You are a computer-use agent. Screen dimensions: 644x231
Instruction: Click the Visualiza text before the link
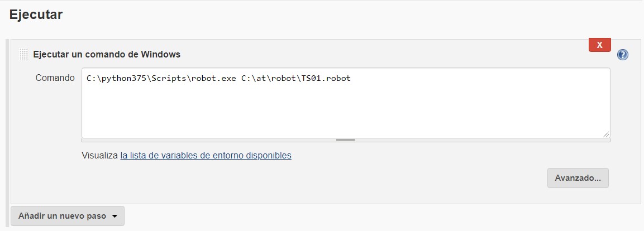[x=100, y=156]
